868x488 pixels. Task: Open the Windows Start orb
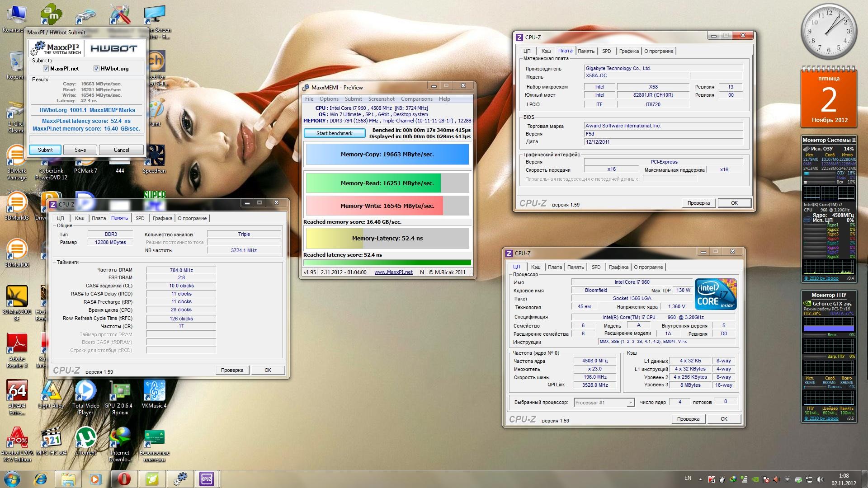coord(12,479)
